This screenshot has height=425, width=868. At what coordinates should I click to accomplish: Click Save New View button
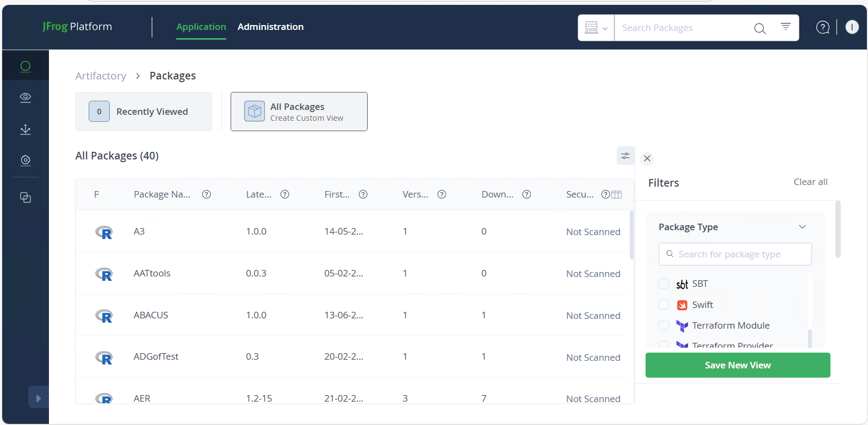(738, 365)
